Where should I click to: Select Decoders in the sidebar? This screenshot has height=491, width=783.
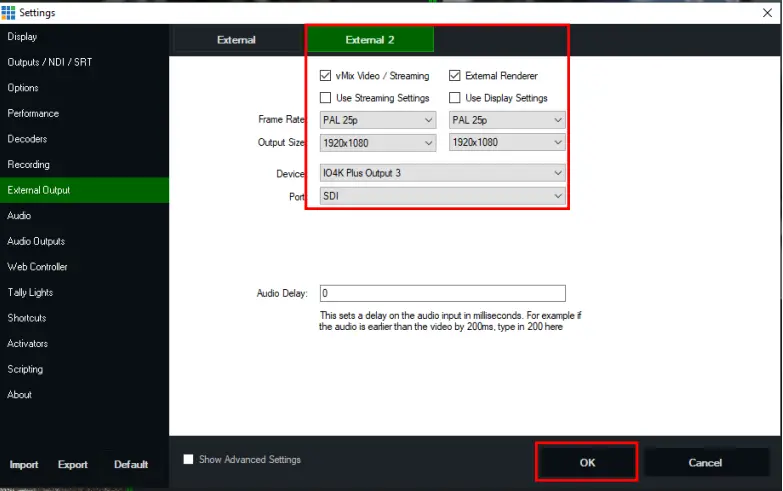click(84, 139)
